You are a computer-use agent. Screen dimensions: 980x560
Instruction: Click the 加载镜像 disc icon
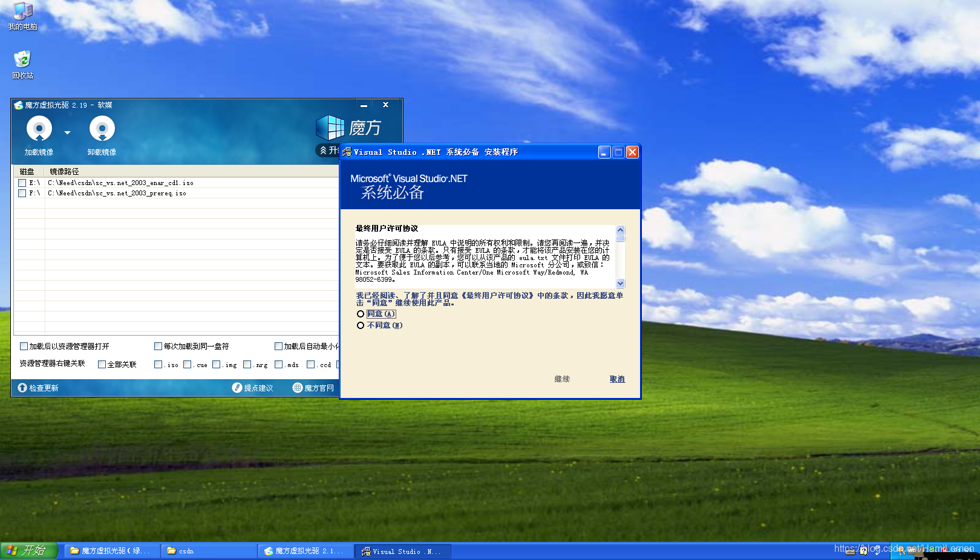click(x=39, y=128)
